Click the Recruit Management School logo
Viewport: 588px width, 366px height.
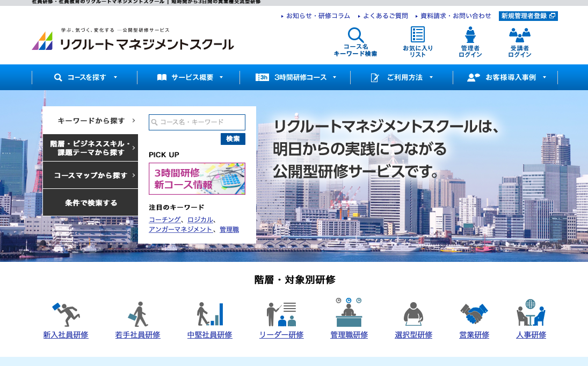point(133,40)
